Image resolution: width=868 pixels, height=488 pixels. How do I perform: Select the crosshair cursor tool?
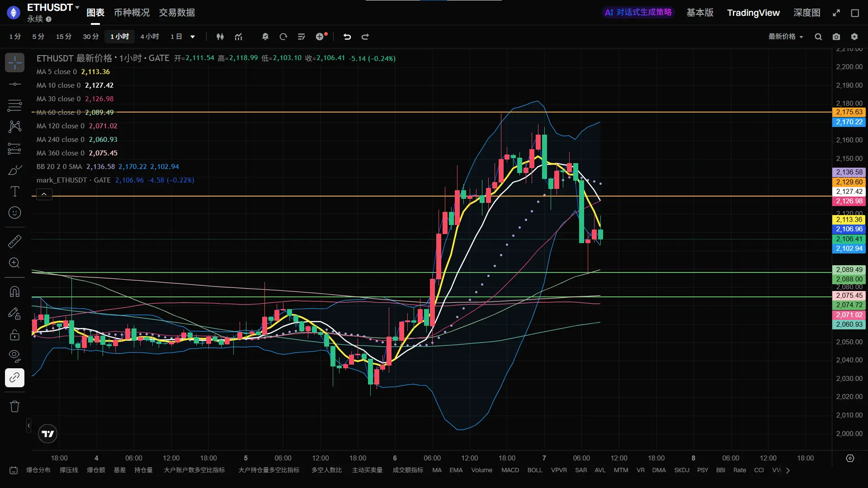tap(14, 63)
